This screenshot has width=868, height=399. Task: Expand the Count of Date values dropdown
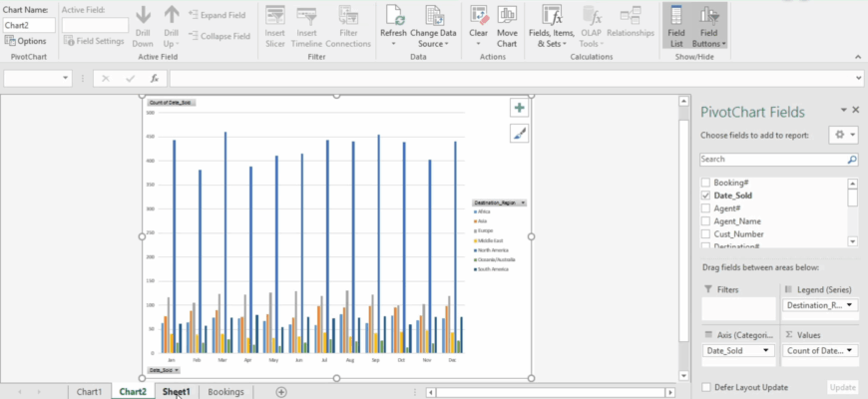tap(851, 350)
